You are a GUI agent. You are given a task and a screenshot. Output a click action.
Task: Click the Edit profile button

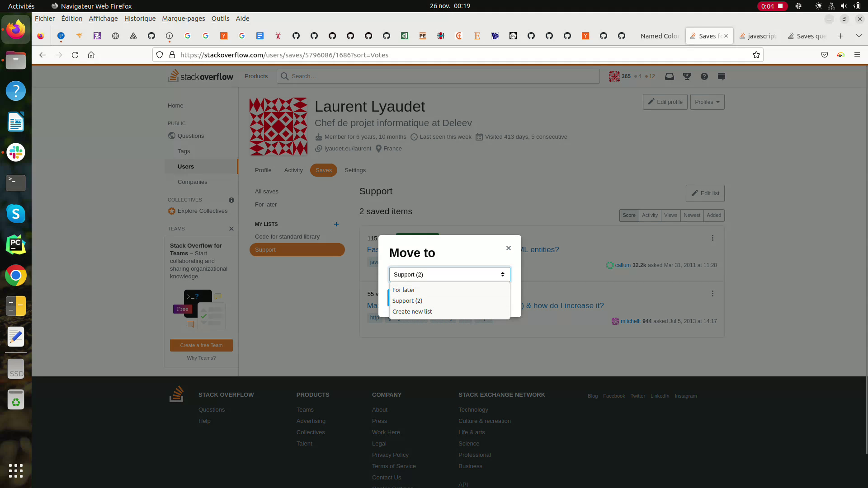(x=665, y=102)
